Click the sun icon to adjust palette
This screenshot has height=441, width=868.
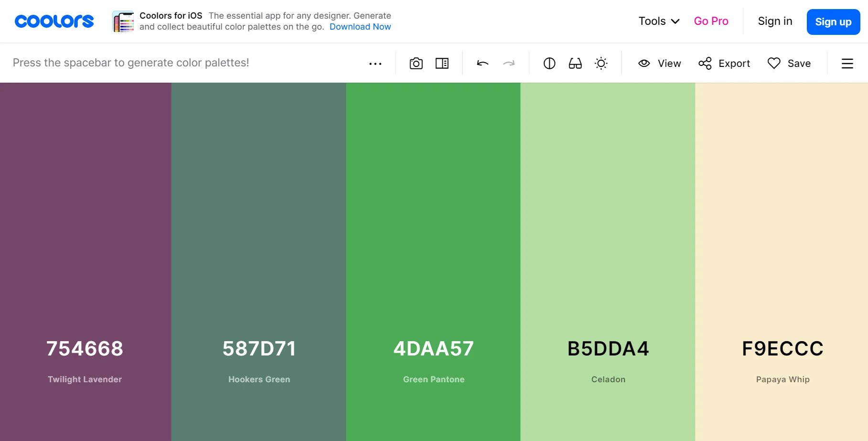601,64
